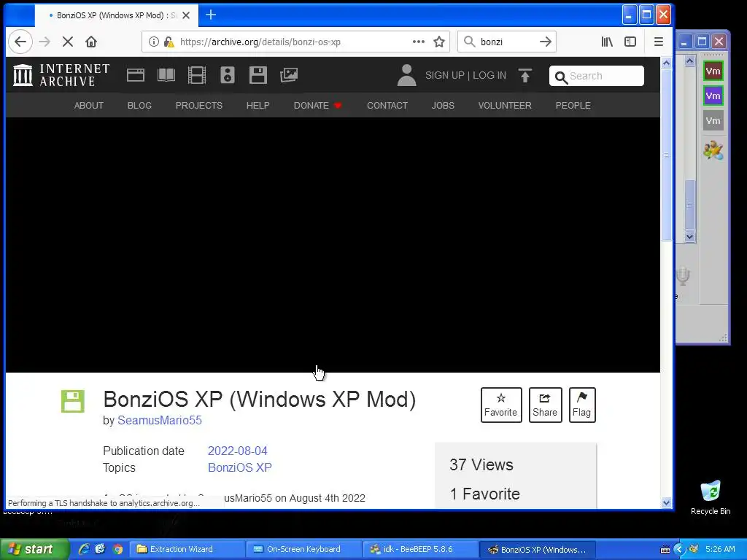
Task: Open the VOLUNTEER menu item
Action: (x=505, y=105)
